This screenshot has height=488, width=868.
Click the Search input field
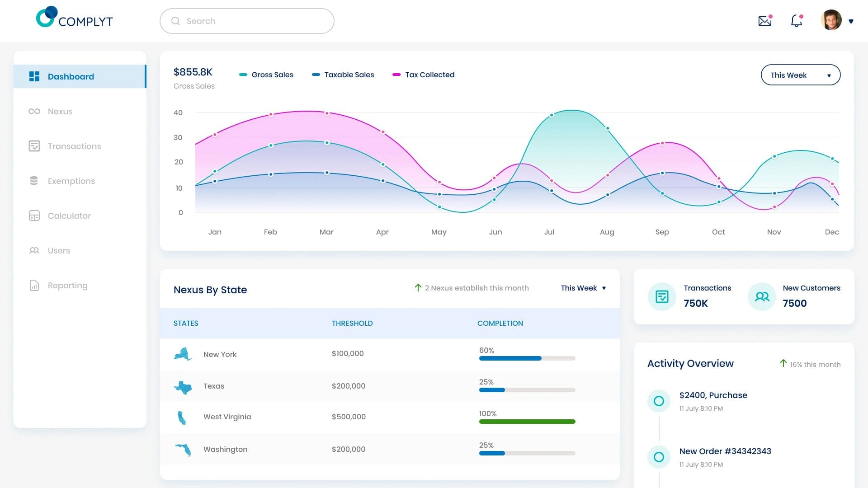[x=247, y=21]
